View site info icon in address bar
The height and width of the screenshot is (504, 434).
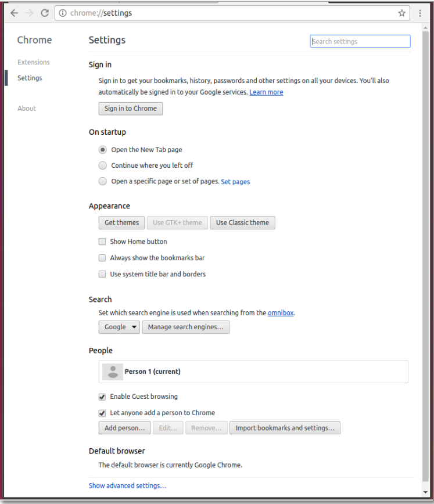[63, 13]
